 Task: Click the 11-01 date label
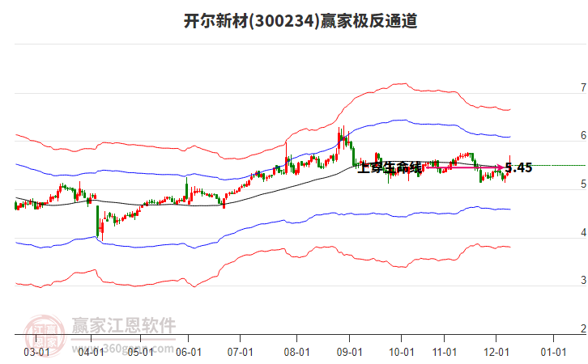[x=445, y=353]
